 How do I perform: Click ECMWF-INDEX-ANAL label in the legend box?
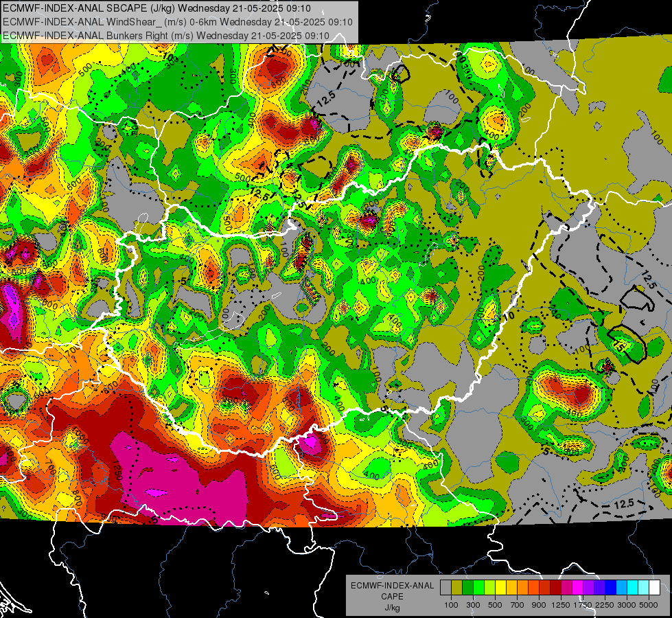pyautogui.click(x=393, y=586)
